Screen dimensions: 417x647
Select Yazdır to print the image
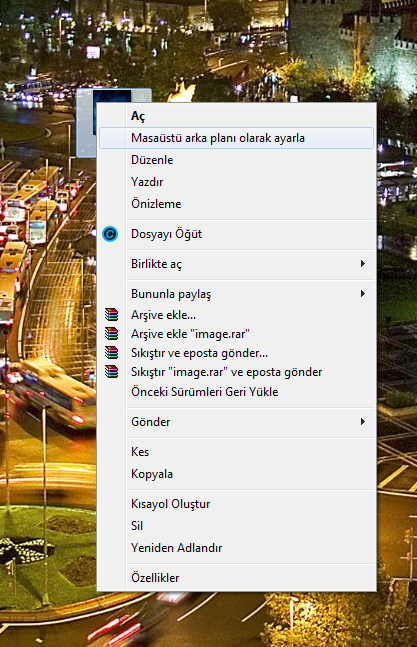(236, 182)
